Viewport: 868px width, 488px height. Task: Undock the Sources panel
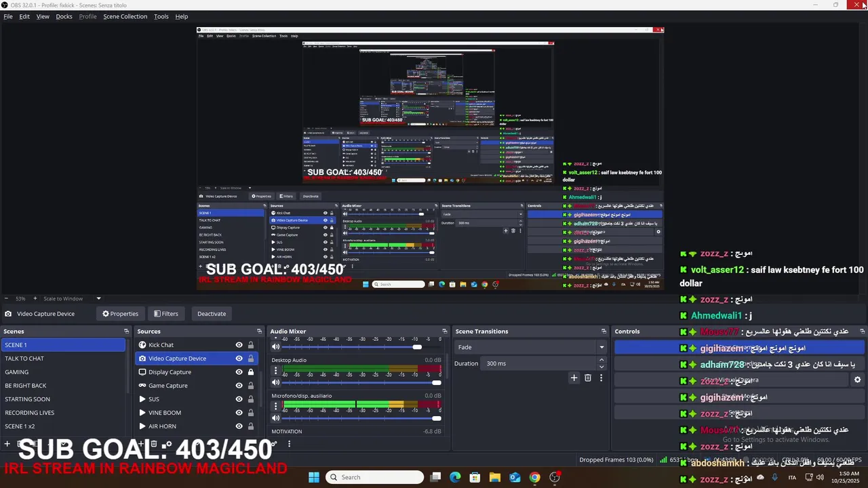click(x=259, y=331)
